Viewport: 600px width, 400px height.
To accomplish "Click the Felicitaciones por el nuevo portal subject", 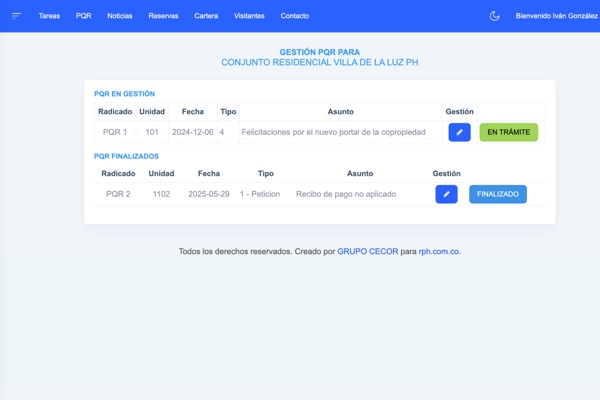I will point(333,132).
